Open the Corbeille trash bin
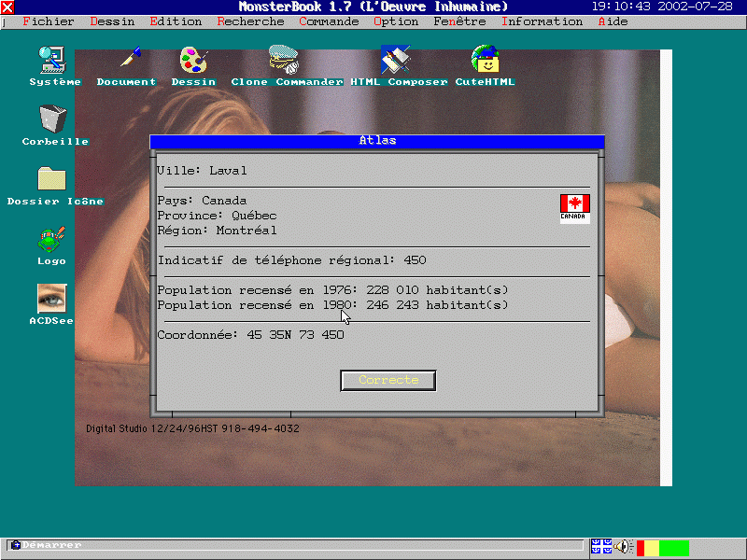 pyautogui.click(x=53, y=119)
